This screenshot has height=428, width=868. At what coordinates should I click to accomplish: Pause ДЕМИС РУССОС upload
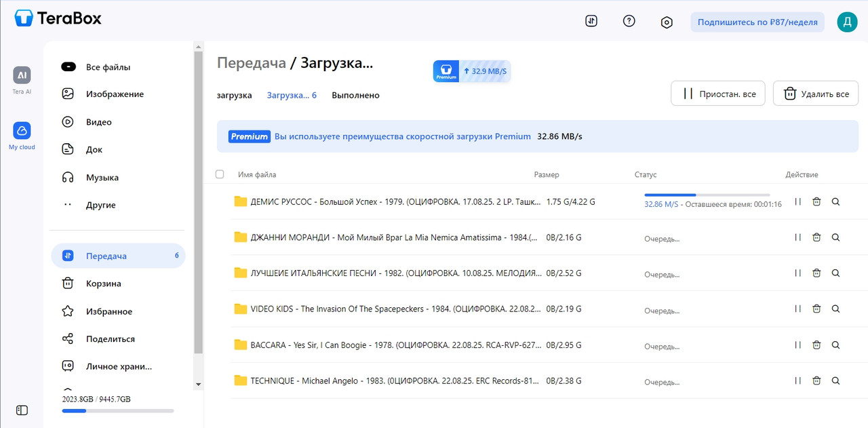[x=798, y=201]
